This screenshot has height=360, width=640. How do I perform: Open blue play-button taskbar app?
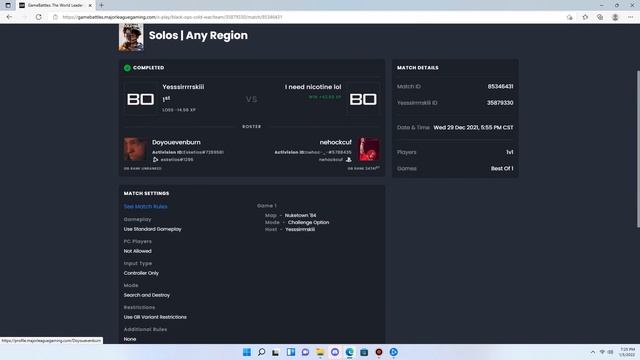(x=393, y=352)
